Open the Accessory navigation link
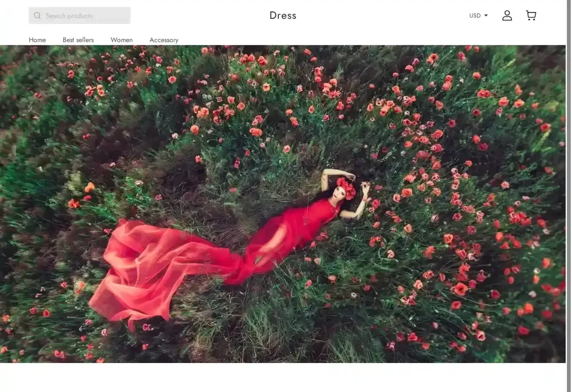 pyautogui.click(x=164, y=40)
